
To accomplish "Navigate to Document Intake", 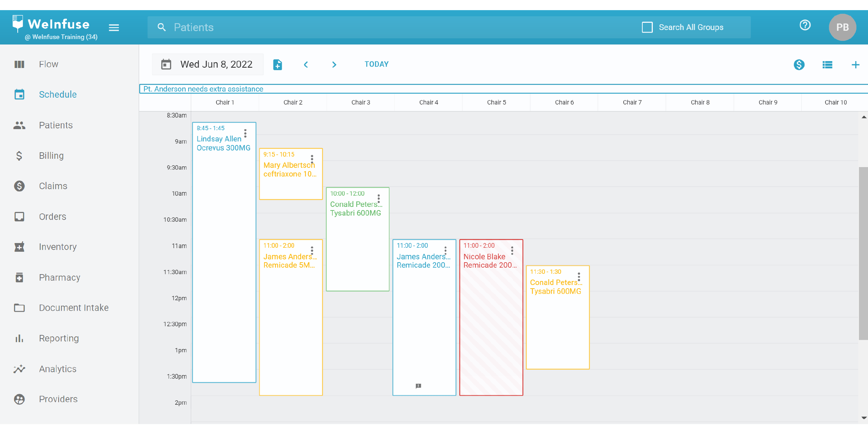I will 74,308.
